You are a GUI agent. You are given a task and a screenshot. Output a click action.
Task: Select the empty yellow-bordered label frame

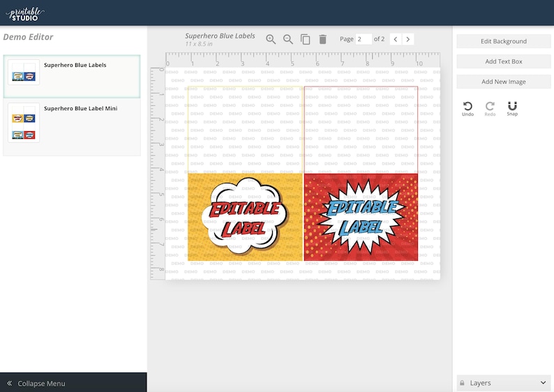(x=245, y=130)
